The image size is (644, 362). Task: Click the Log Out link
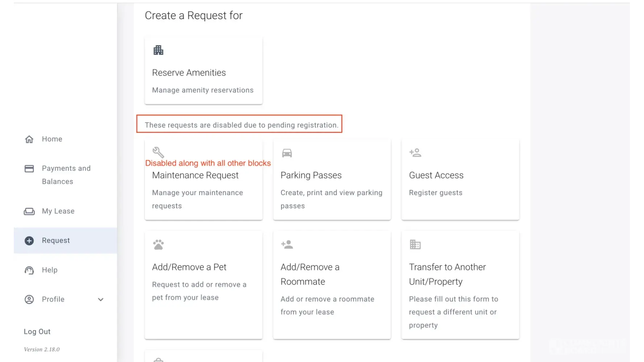tap(37, 332)
